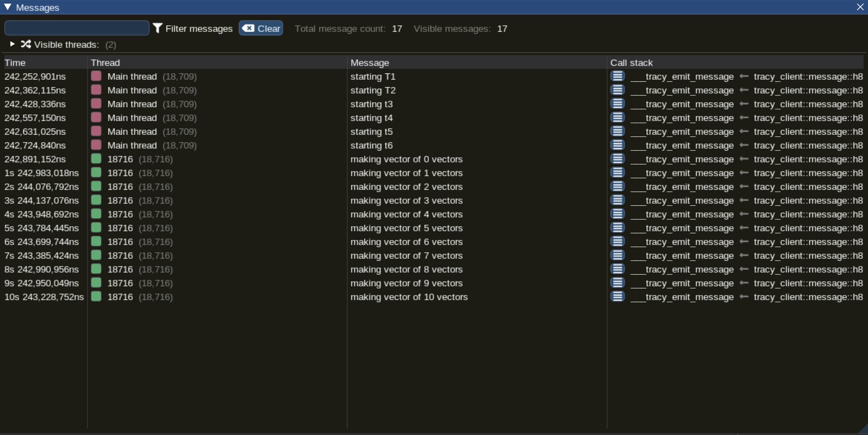Clear the message filter
The image size is (868, 435).
click(261, 28)
